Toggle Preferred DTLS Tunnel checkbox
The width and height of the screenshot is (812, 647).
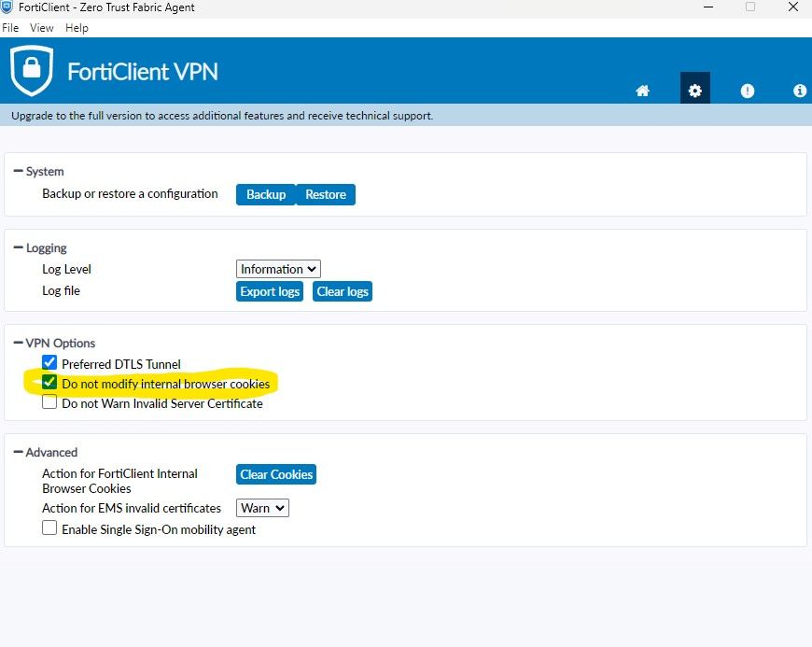pos(49,362)
